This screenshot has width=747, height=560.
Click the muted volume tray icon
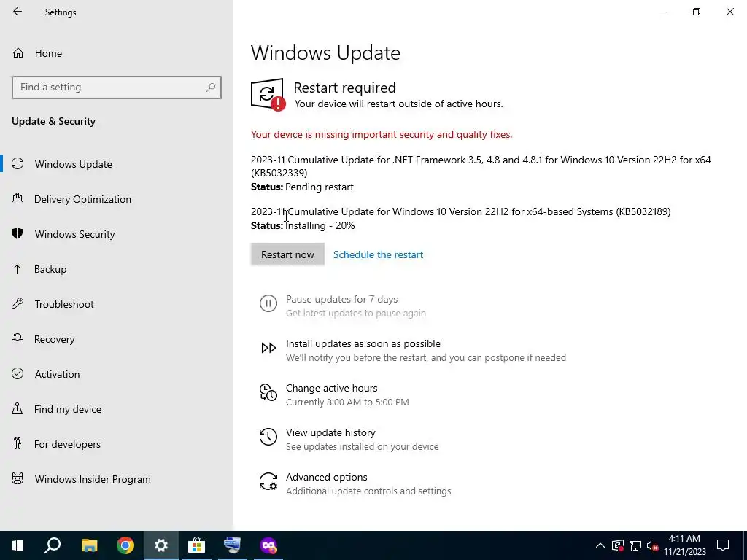(x=653, y=545)
